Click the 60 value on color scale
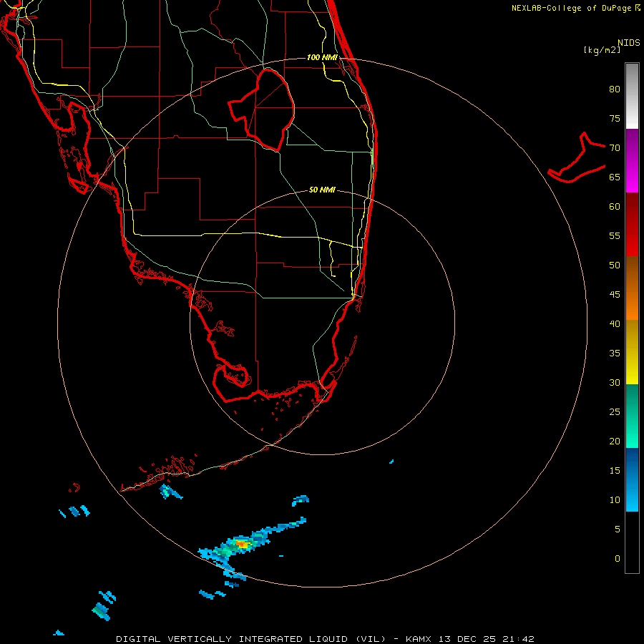The width and height of the screenshot is (644, 644). pyautogui.click(x=615, y=207)
